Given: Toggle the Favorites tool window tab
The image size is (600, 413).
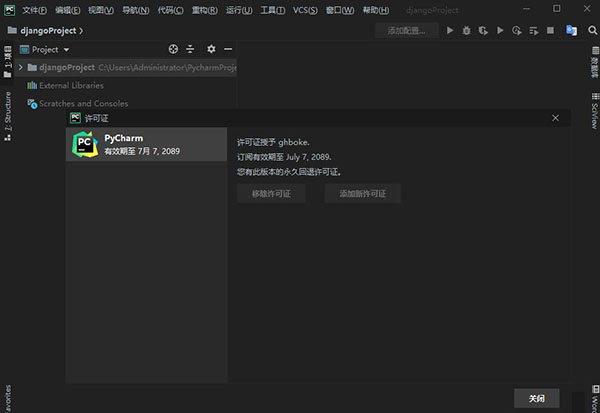Looking at the screenshot, I should [8, 399].
